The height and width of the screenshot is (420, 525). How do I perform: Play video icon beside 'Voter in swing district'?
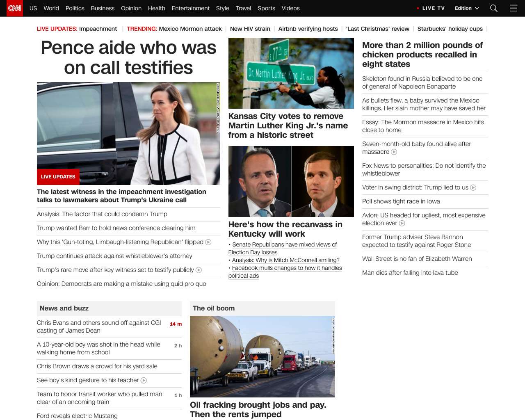(x=473, y=187)
